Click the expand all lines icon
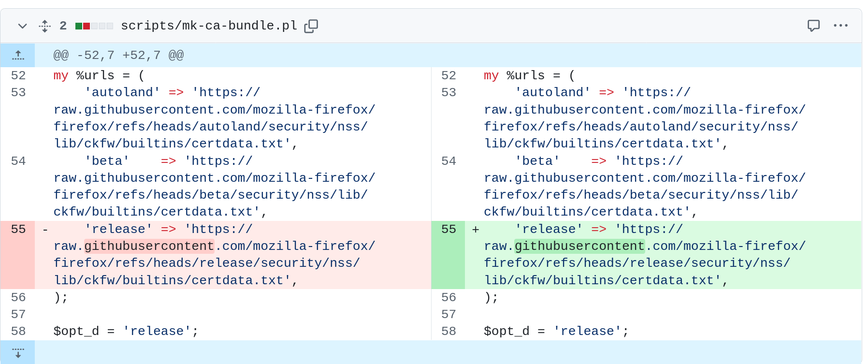 tap(44, 26)
